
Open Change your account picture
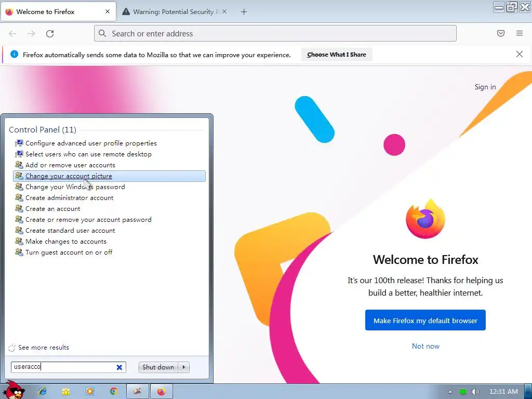[109, 176]
